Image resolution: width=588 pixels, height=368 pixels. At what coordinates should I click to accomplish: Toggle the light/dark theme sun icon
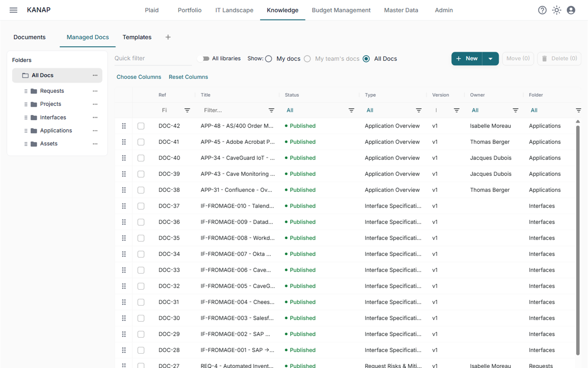pos(557,10)
